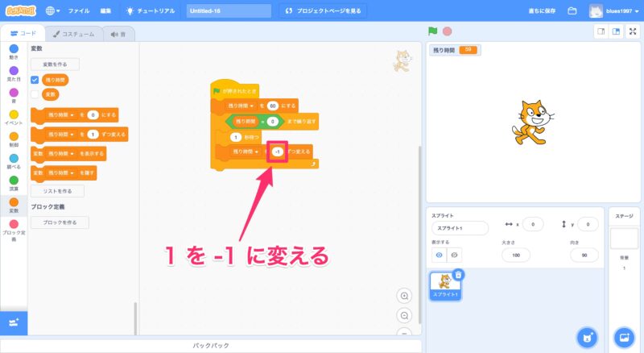Select the 動き blue category circle
644x353 pixels.
click(x=14, y=49)
